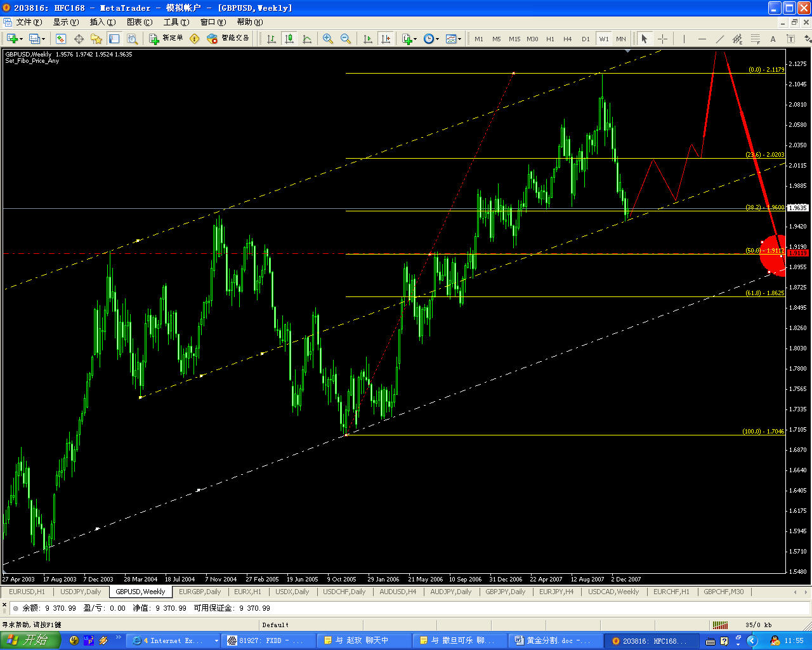The width and height of the screenshot is (812, 650).
Task: Open the 图表 (Charts) menu
Action: point(140,22)
